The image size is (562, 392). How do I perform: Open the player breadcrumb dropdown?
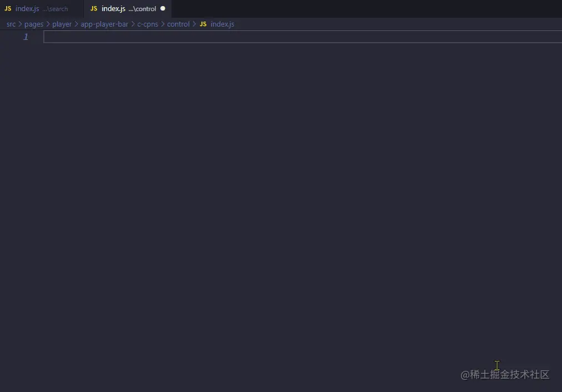[x=62, y=24]
